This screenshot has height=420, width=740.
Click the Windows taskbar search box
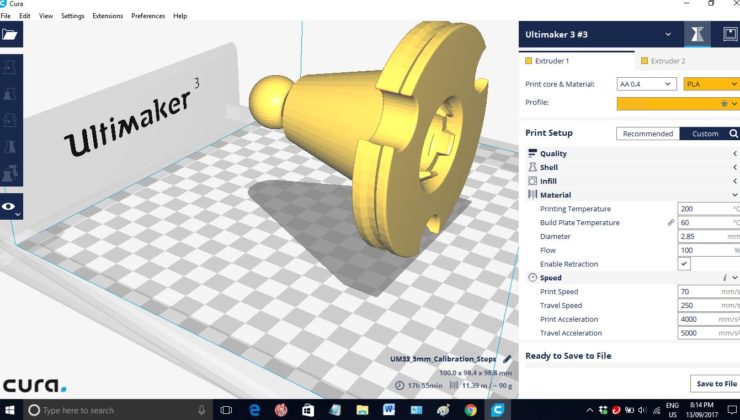(x=116, y=410)
